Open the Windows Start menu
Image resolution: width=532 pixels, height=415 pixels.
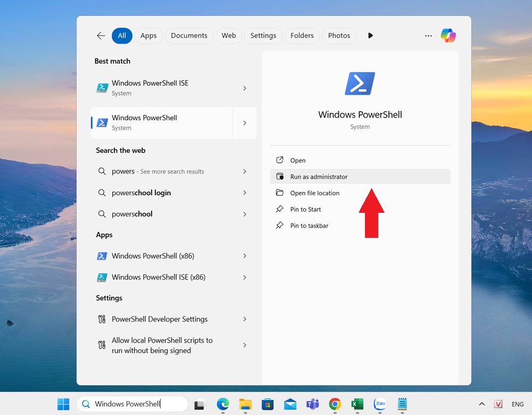pyautogui.click(x=63, y=404)
